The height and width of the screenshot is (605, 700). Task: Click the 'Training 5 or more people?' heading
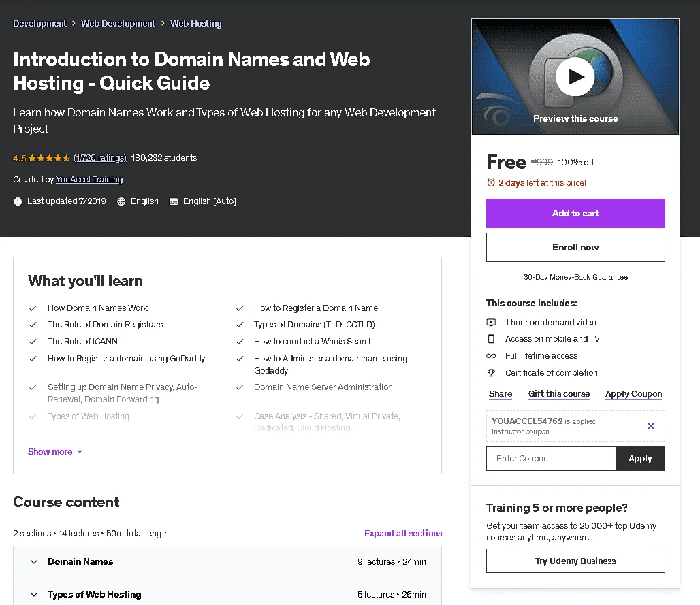pyautogui.click(x=557, y=508)
